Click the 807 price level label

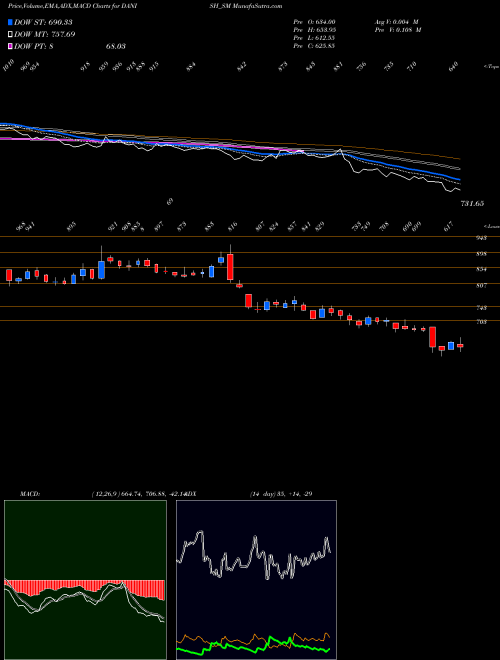coord(481,285)
